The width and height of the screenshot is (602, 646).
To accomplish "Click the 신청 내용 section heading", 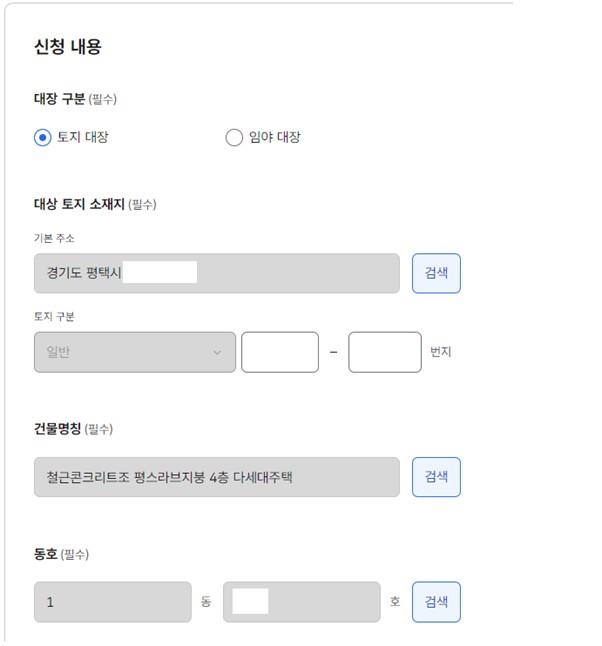I will 68,46.
